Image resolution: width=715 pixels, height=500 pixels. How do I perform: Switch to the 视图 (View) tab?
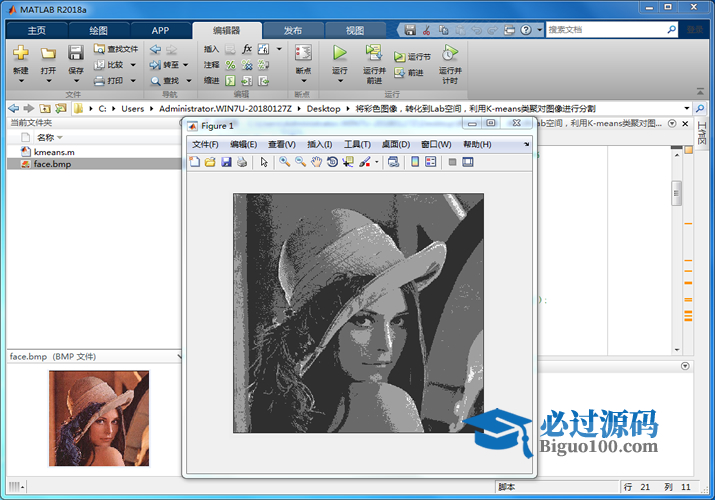click(355, 31)
